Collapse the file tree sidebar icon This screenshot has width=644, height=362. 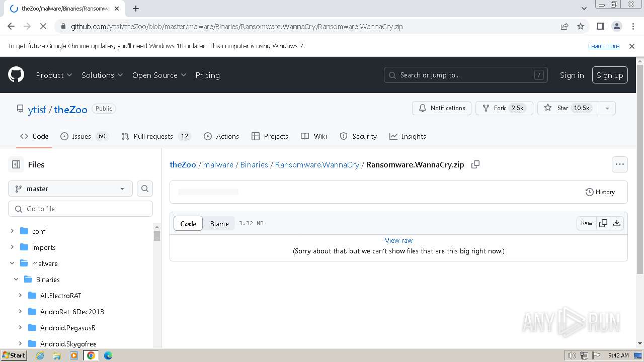point(16,164)
